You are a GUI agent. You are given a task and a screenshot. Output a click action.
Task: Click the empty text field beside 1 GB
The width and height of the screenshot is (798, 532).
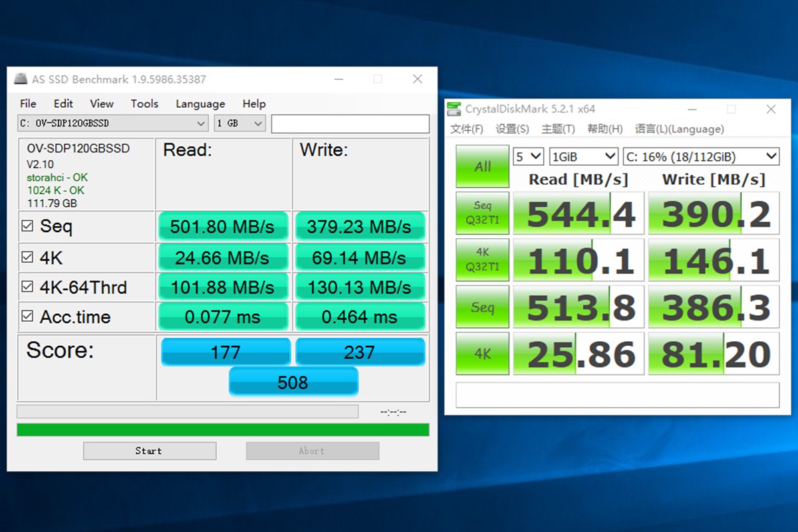(x=350, y=124)
